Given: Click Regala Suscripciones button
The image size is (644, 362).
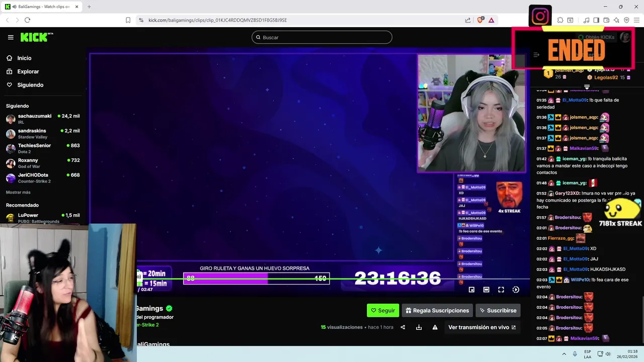Looking at the screenshot, I should tap(437, 311).
